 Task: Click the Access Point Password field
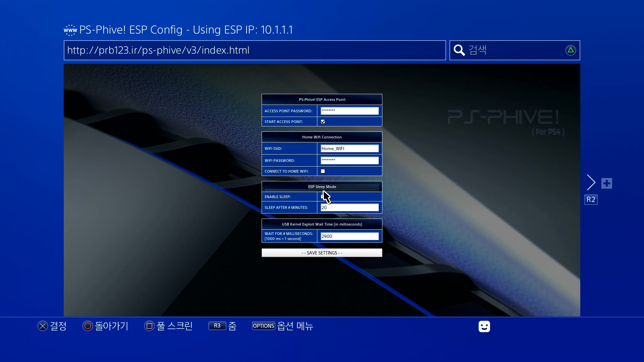coord(350,111)
